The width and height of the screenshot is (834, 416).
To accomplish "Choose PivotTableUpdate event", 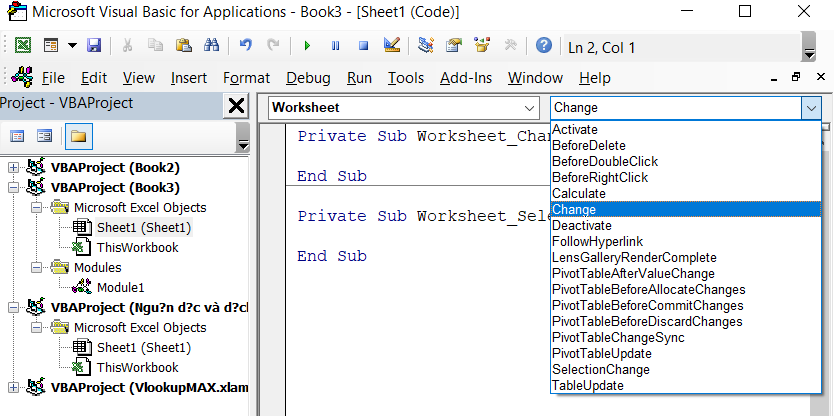I will pyautogui.click(x=686, y=354).
